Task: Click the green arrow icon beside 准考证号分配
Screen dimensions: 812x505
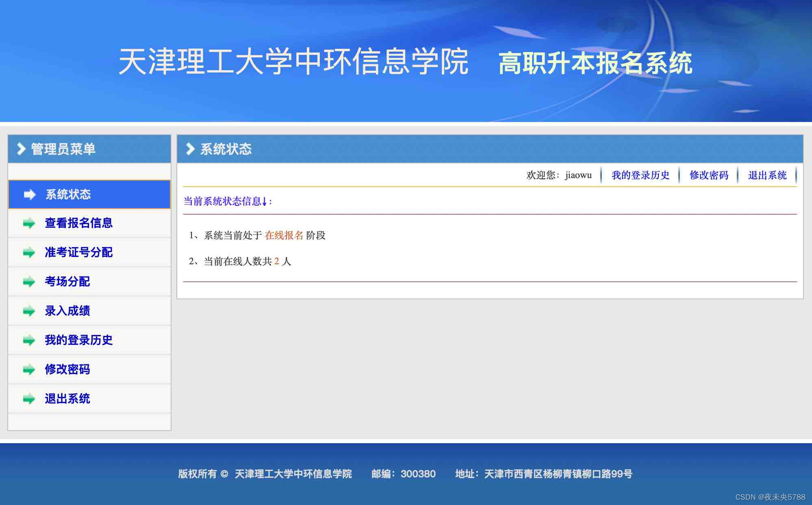Action: (x=29, y=252)
